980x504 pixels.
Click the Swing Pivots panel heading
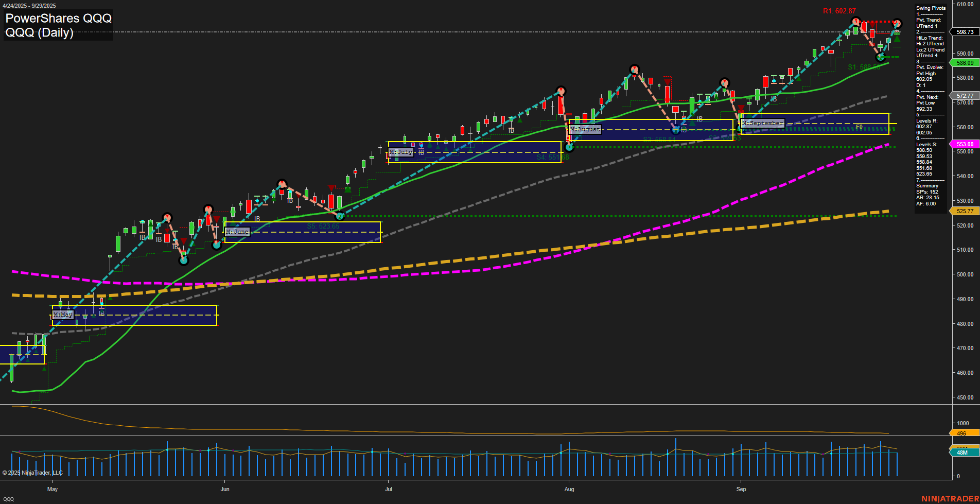(x=931, y=8)
